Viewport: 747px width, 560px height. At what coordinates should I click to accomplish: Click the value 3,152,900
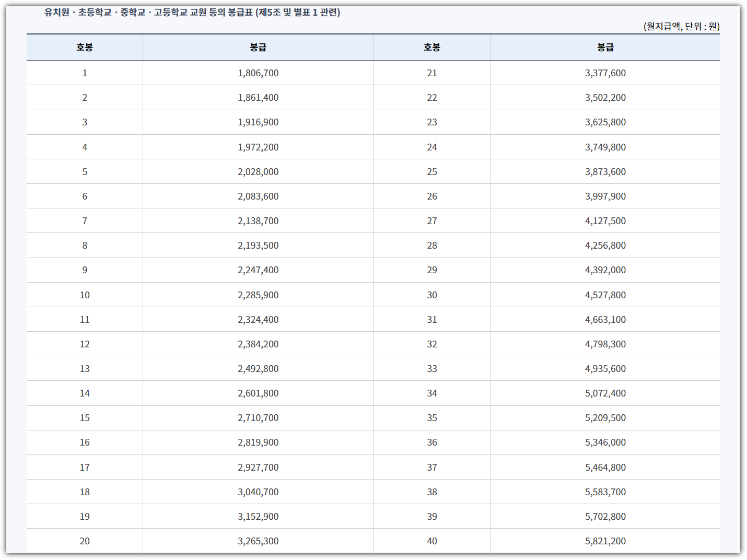coord(258,517)
